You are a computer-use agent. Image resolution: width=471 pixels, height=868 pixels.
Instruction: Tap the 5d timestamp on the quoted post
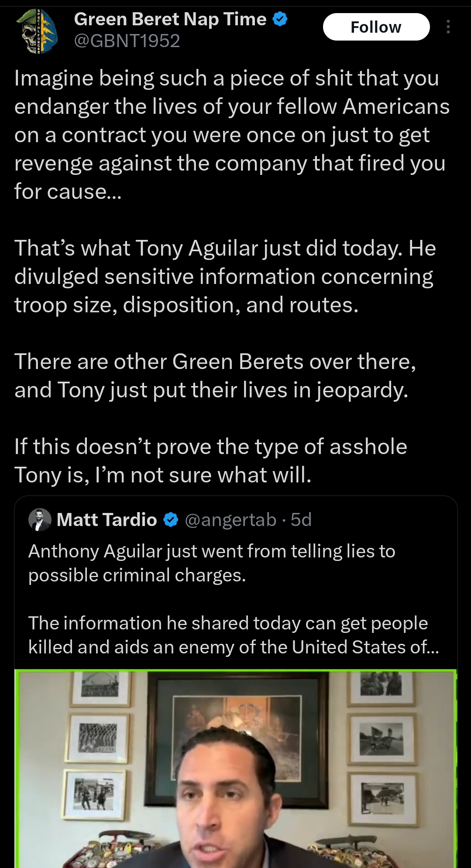click(x=301, y=519)
